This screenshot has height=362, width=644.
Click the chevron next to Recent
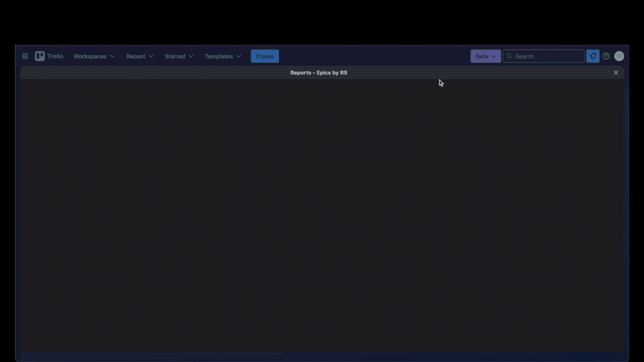tap(151, 56)
